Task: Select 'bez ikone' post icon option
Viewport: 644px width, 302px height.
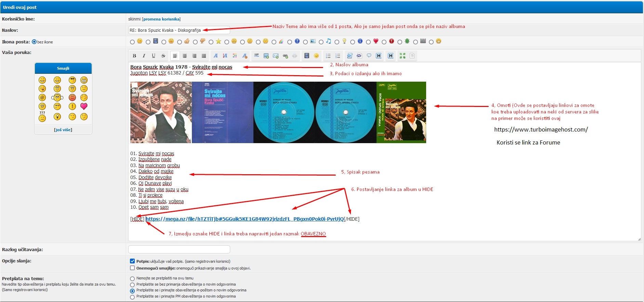Action: pos(34,42)
